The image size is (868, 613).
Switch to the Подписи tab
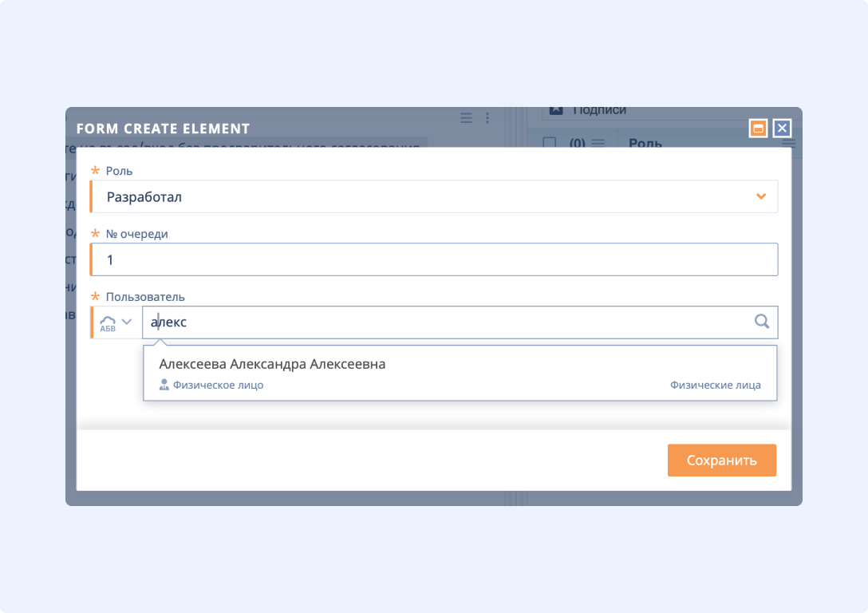click(599, 110)
